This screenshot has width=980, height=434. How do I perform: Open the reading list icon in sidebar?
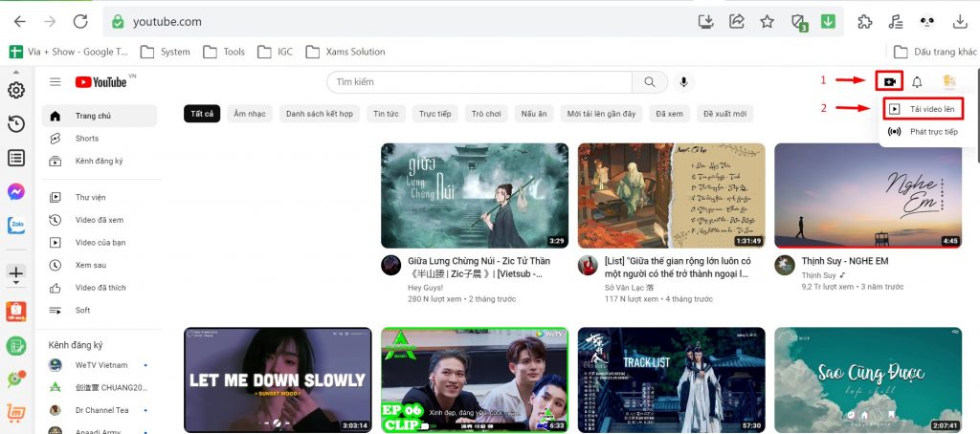click(x=16, y=158)
